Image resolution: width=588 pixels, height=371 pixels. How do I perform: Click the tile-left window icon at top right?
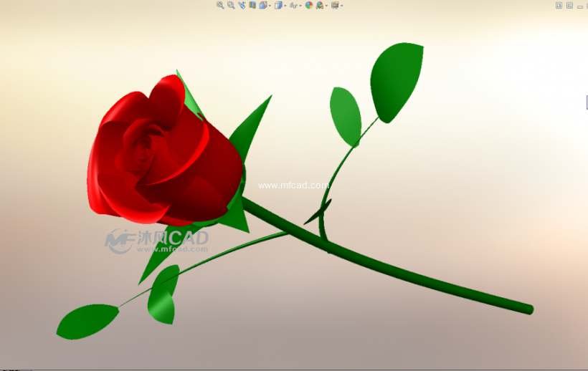point(559,5)
